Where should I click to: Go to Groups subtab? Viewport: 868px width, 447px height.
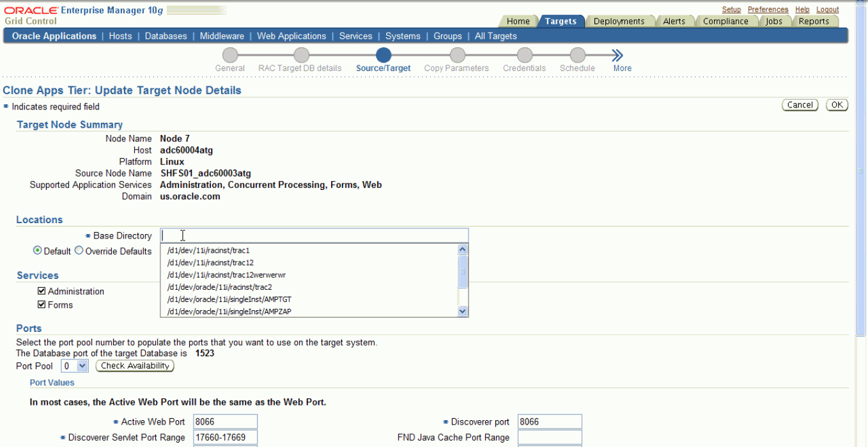pos(447,36)
